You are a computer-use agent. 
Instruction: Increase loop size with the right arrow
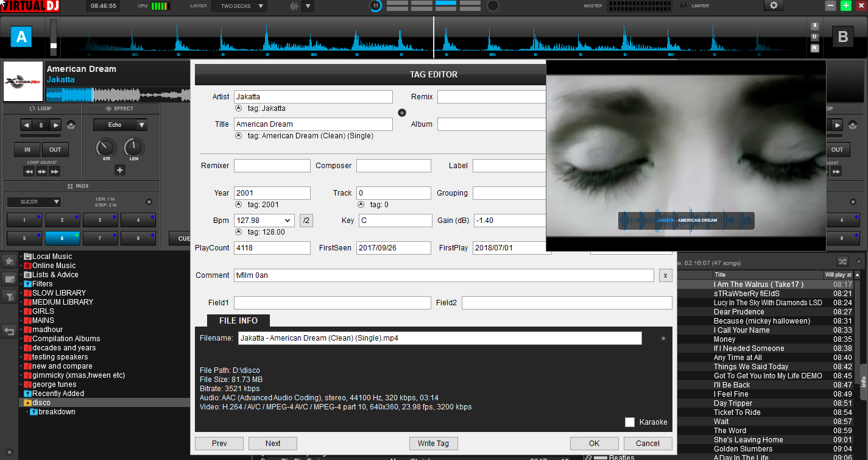click(55, 125)
